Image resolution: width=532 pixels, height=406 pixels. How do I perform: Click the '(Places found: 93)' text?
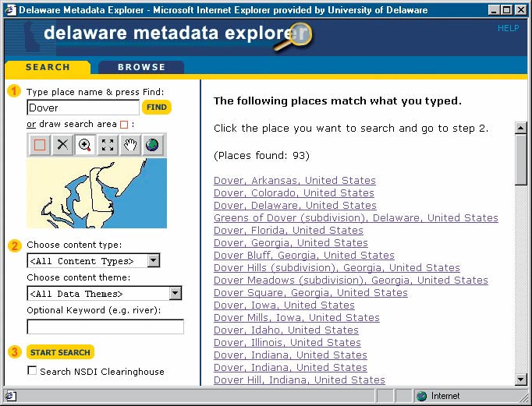coord(261,156)
